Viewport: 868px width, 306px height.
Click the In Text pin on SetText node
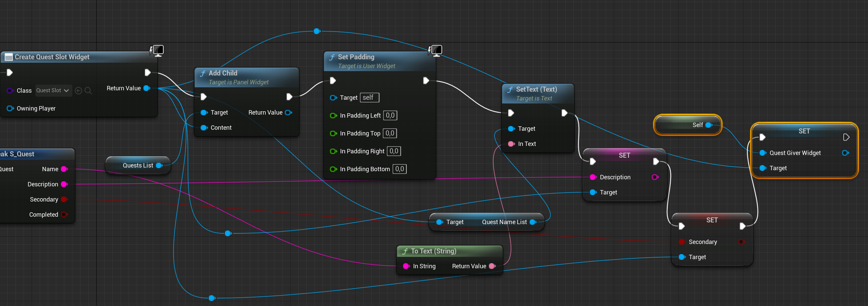click(x=511, y=144)
